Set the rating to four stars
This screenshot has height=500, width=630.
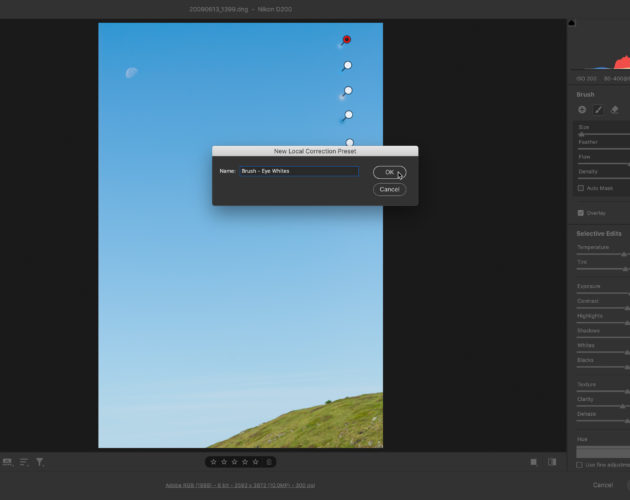tap(245, 462)
